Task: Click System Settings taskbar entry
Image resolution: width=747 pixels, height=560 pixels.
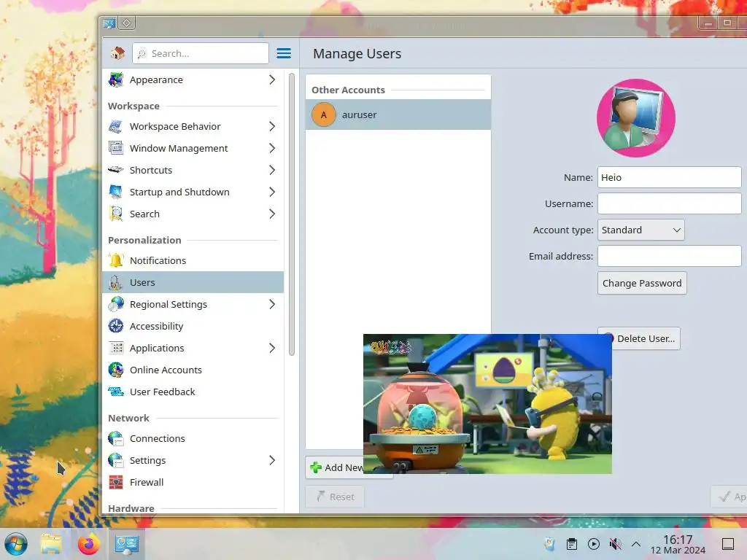Action: (x=127, y=544)
